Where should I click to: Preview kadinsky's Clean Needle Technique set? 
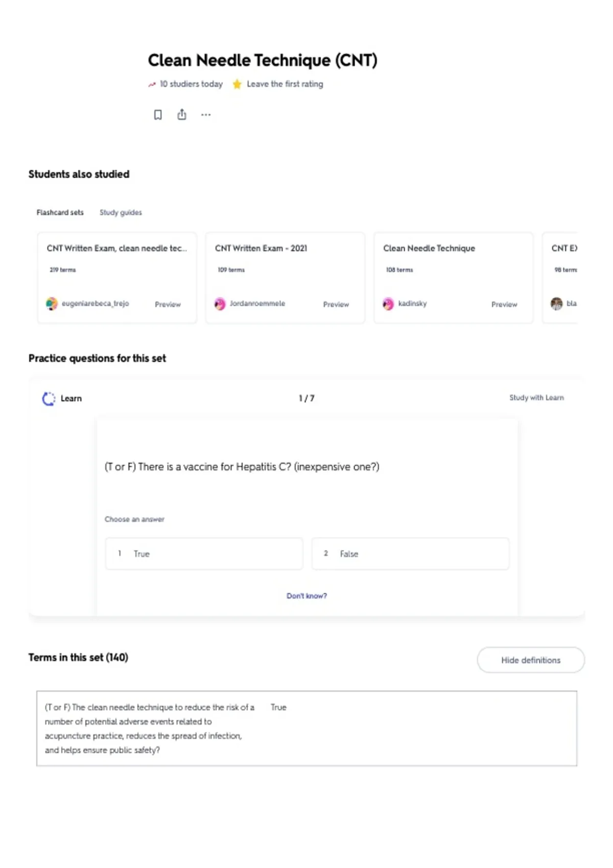(504, 304)
